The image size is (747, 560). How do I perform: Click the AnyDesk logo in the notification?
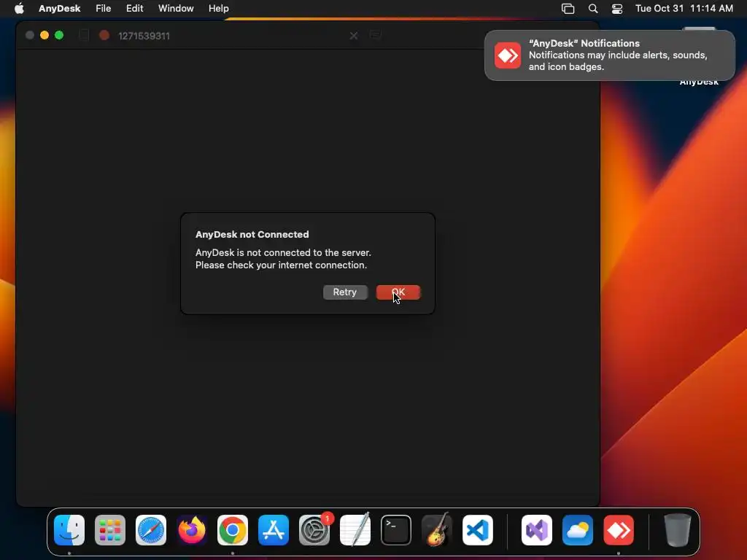point(508,55)
